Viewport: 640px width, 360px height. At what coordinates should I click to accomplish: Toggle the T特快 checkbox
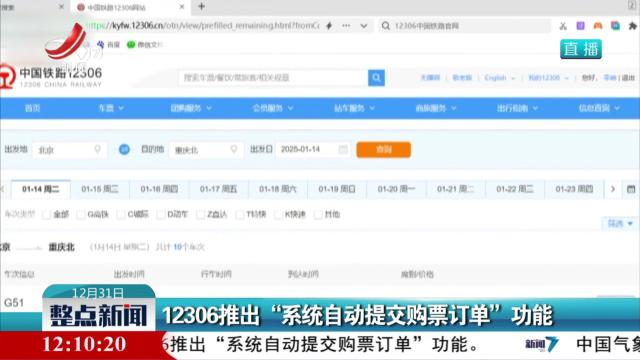(240, 214)
